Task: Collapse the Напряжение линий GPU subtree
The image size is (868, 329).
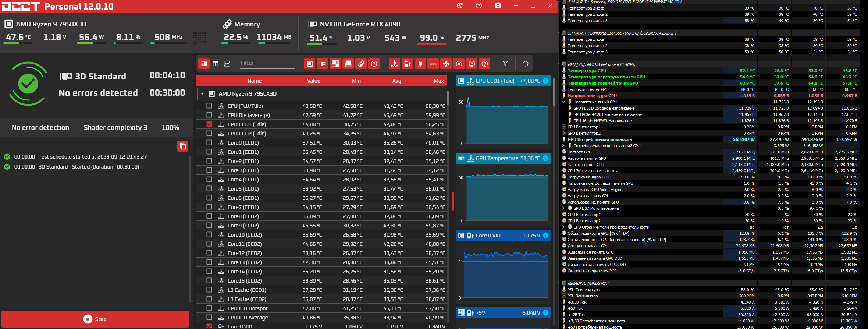Action: point(563,102)
